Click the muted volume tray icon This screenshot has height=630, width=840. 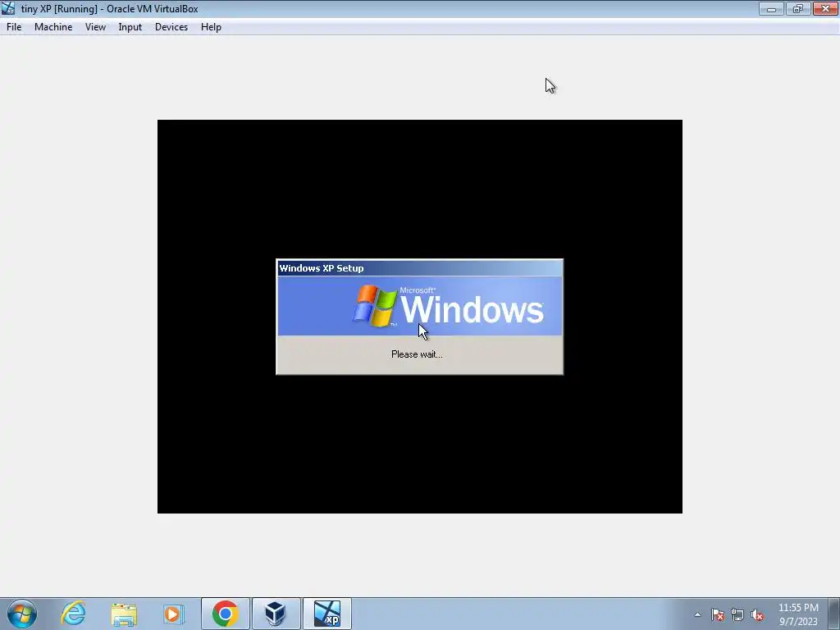click(x=757, y=614)
